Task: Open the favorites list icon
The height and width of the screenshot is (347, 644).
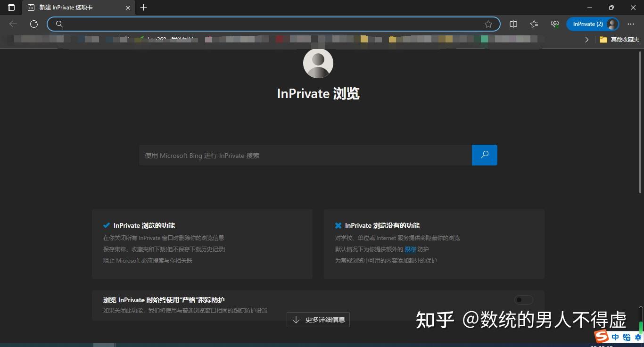Action: coord(534,24)
